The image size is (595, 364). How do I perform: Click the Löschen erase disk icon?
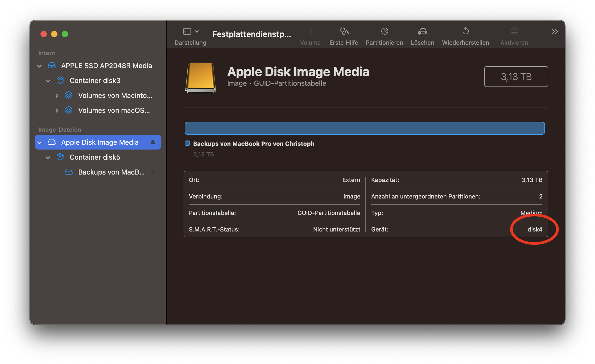[x=422, y=31]
